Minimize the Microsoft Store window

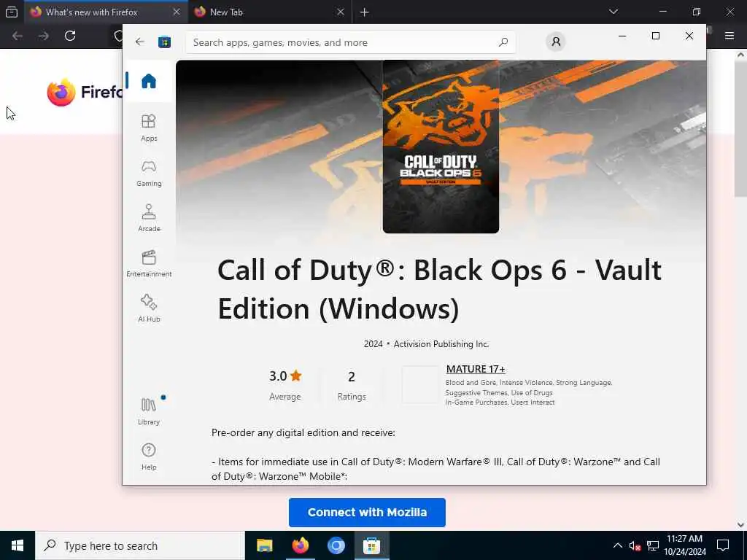(622, 36)
